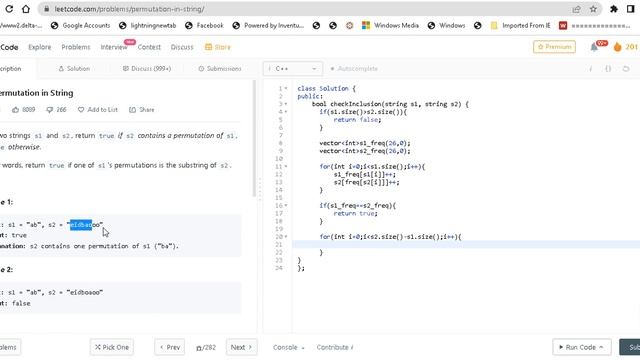Open the Windows Media bookmark

390,25
